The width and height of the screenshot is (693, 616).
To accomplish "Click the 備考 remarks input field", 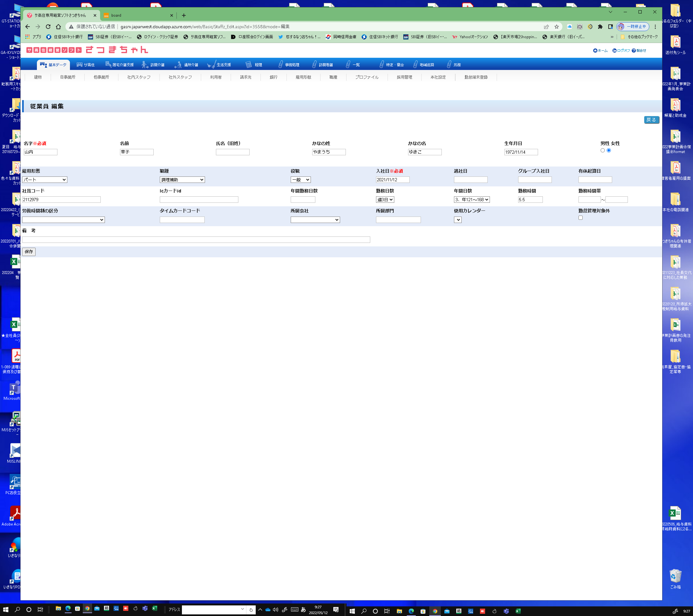I will 196,240.
